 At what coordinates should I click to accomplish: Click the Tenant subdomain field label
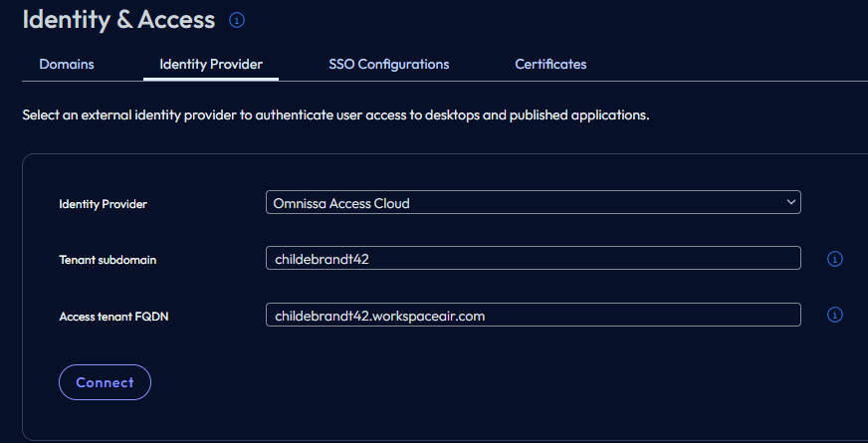[108, 260]
